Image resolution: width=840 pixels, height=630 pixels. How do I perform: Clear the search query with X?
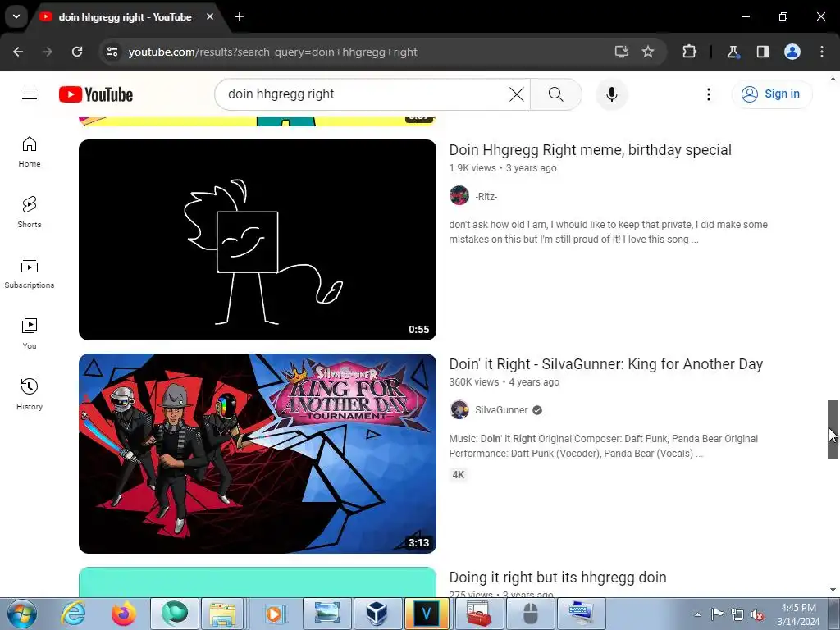(x=517, y=94)
